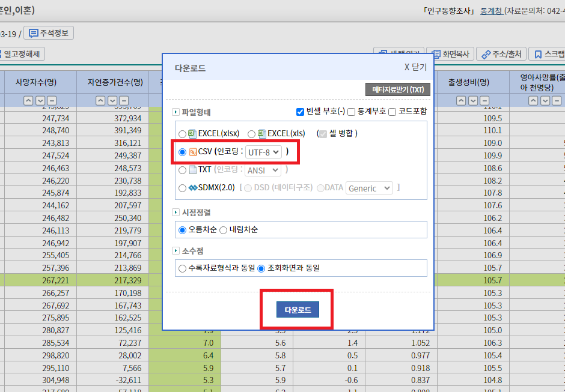Sort 자연증가건수(명) column ascending with up arrow
The width and height of the screenshot is (565, 392).
click(100, 101)
